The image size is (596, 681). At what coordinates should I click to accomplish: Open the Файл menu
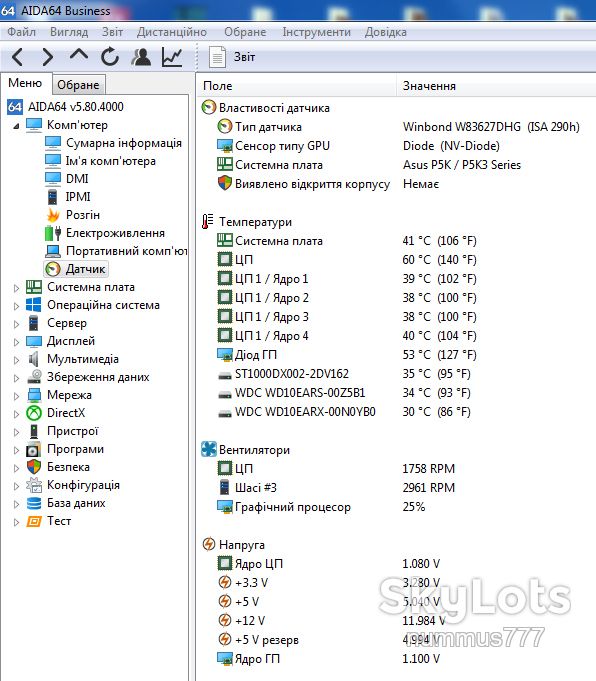click(21, 32)
